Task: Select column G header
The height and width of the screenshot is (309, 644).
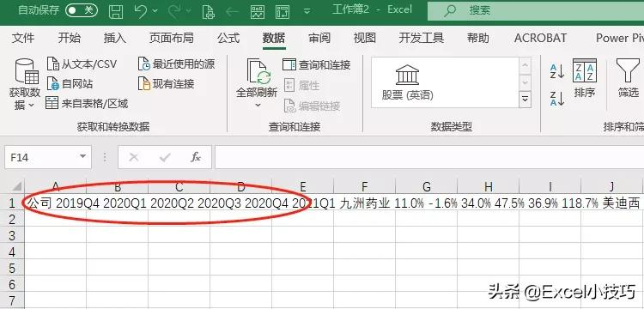Action: (x=426, y=187)
